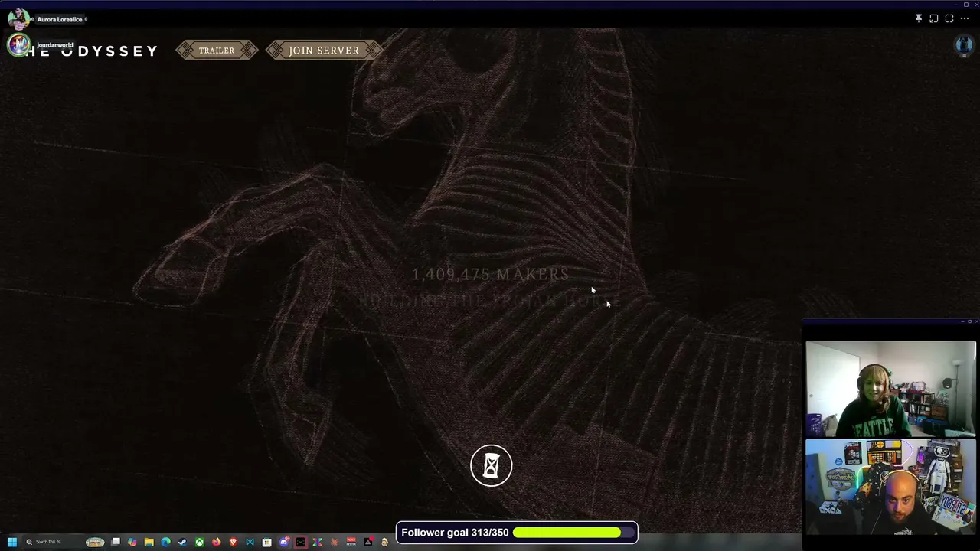Enter fullscreen with the brackets icon
Image resolution: width=980 pixels, height=551 pixels.
(949, 18)
